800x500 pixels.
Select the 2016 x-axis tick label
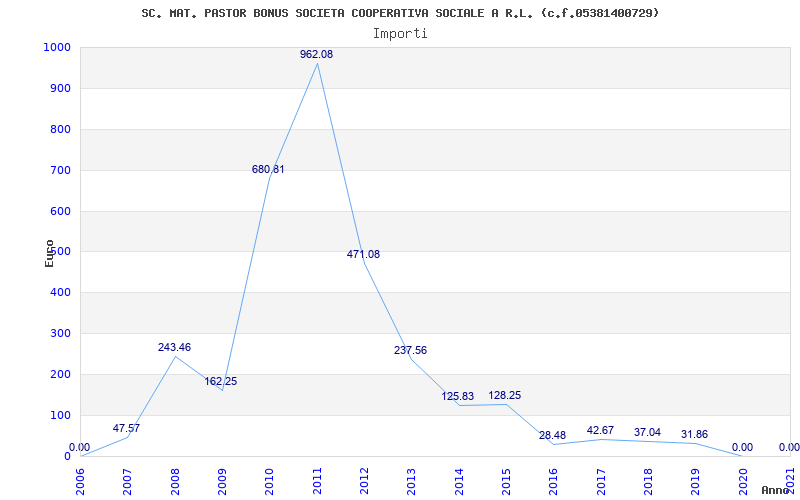point(554,481)
